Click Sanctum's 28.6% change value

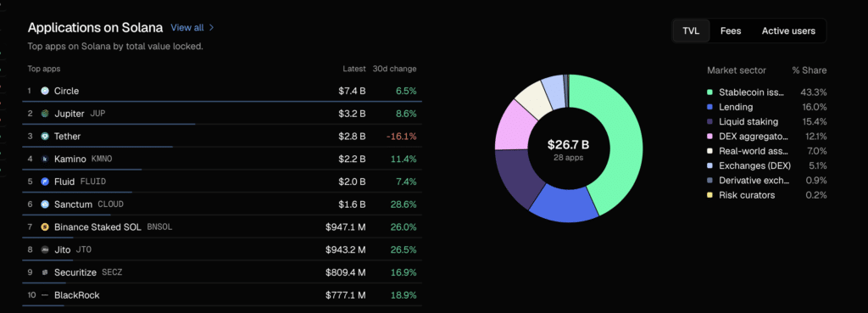coord(403,204)
